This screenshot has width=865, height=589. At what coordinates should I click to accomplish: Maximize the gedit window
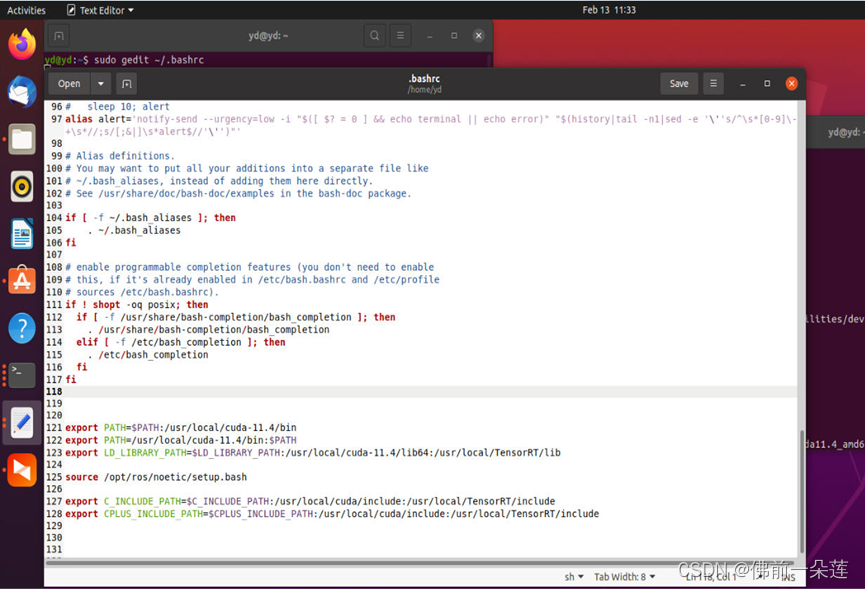767,84
